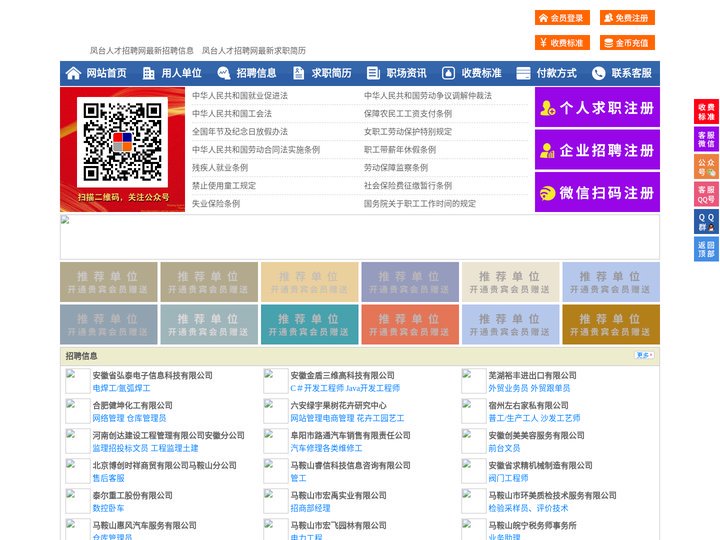Screen dimensions: 720x540
Task: Open 女职工劳动保护特别规定 link
Action: point(408,131)
